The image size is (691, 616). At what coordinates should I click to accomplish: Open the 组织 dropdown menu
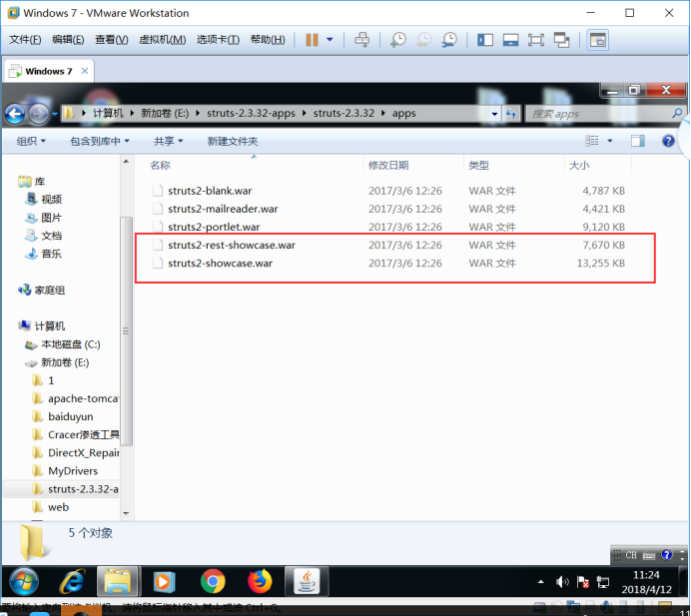[31, 141]
